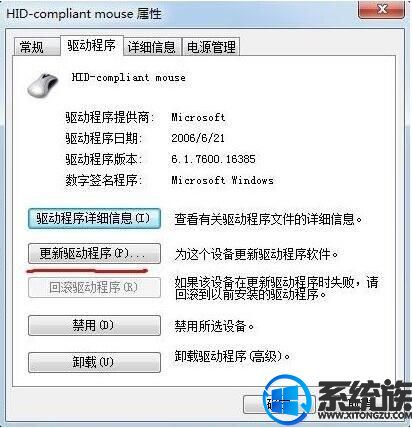The height and width of the screenshot is (428, 412).
Task: Click the HID-compliant mouse device name text
Action: (129, 78)
